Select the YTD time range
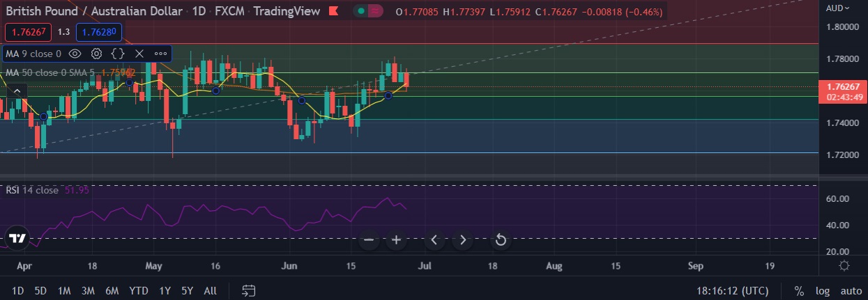This screenshot has height=300, width=868. point(139,290)
